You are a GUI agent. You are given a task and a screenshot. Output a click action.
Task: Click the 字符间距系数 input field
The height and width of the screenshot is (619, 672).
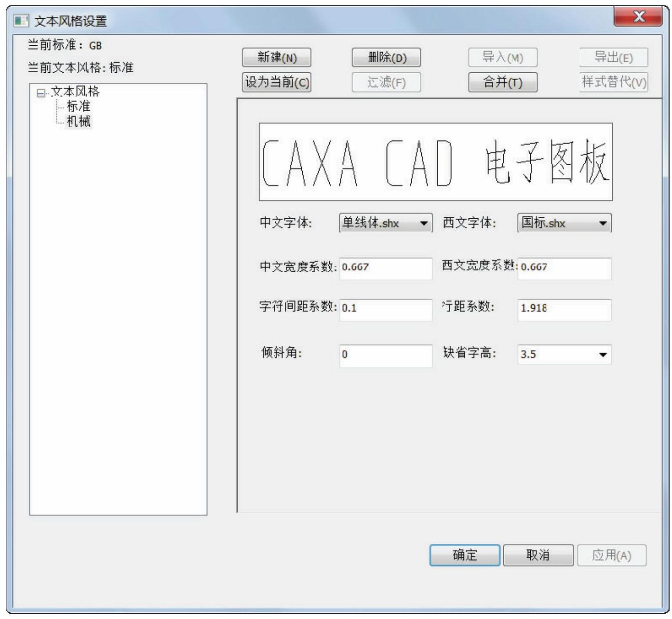click(386, 310)
